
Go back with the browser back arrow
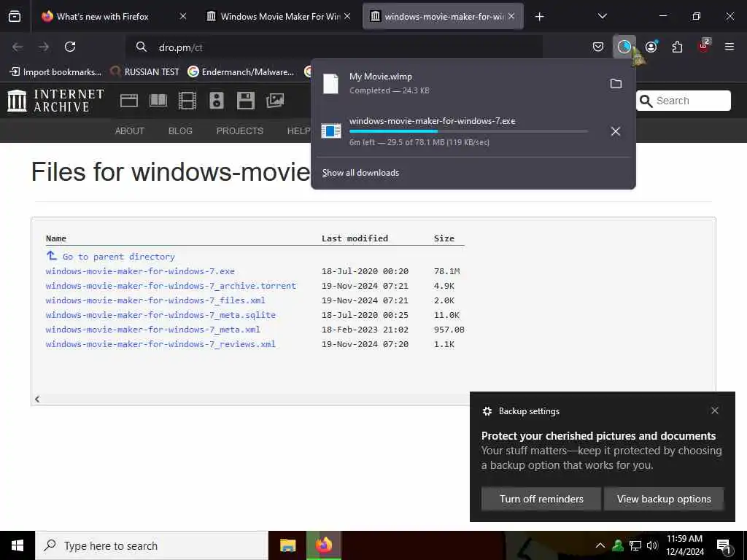(18, 47)
